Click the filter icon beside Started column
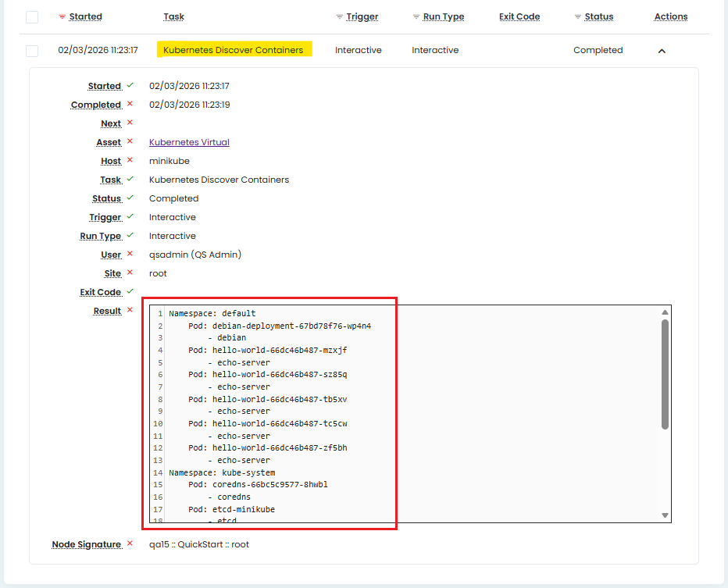Screen dimensions: 728x588 pyautogui.click(x=62, y=16)
